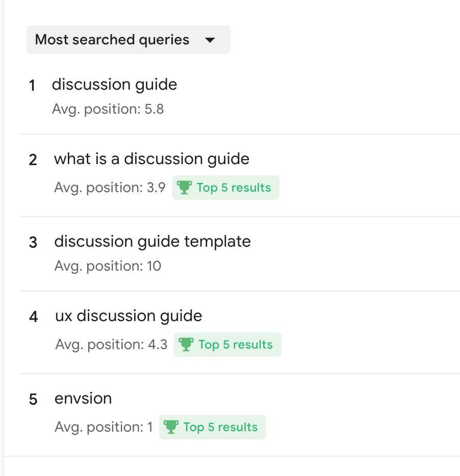This screenshot has height=476, width=460.
Task: Click trophy icon in envsion row
Action: (171, 427)
